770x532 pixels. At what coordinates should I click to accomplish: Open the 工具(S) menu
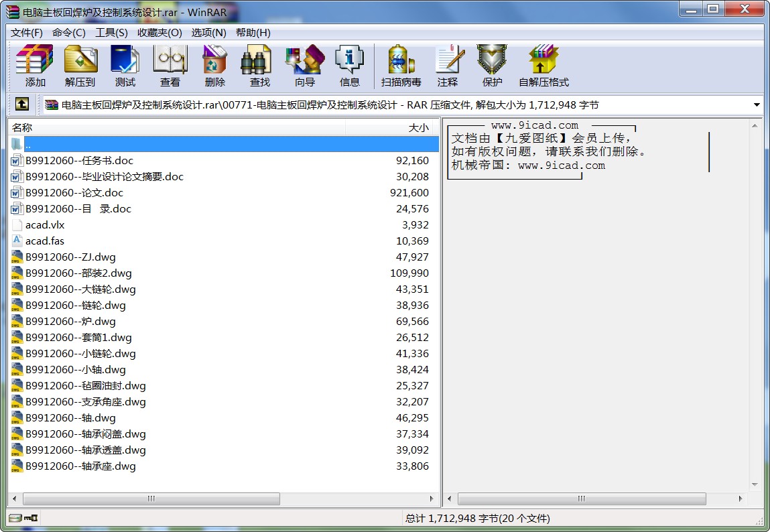click(111, 32)
